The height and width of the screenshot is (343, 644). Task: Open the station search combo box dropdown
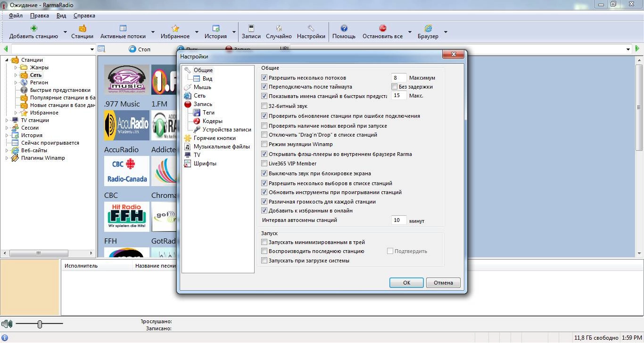pyautogui.click(x=92, y=49)
